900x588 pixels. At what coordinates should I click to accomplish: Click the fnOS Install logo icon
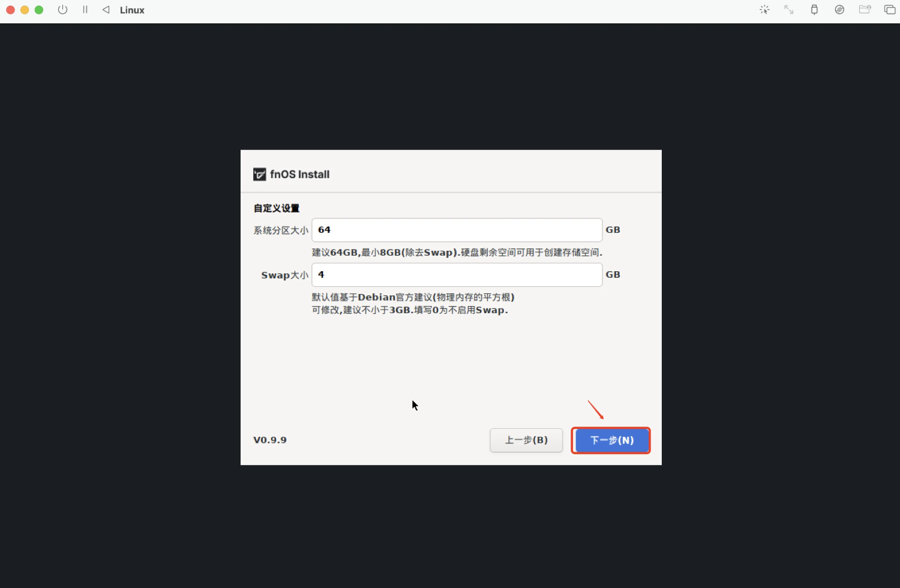coord(260,175)
